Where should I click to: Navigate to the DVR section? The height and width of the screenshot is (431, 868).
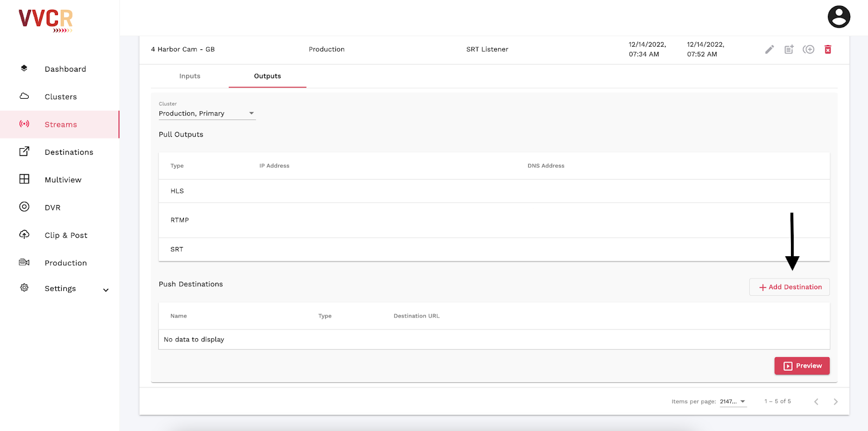pos(53,207)
